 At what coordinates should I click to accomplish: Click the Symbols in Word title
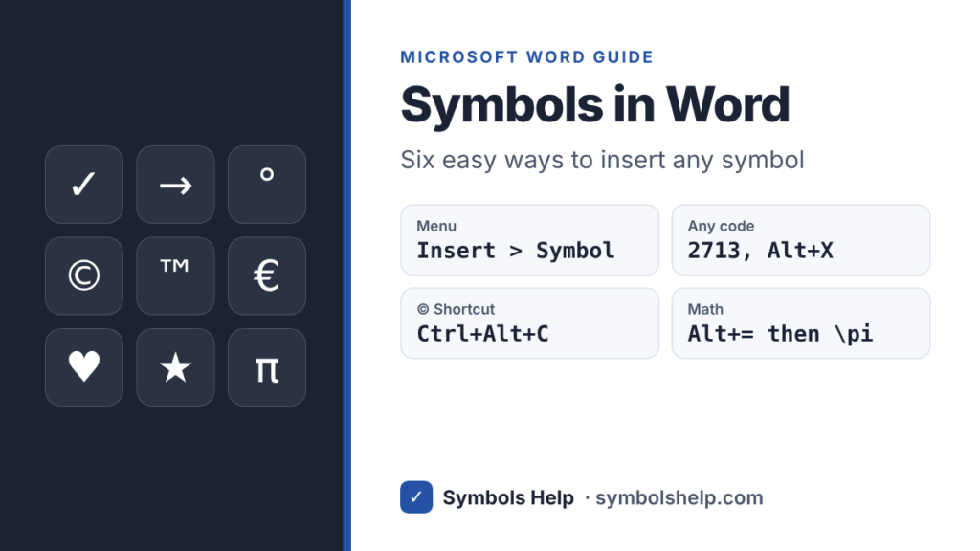tap(595, 104)
